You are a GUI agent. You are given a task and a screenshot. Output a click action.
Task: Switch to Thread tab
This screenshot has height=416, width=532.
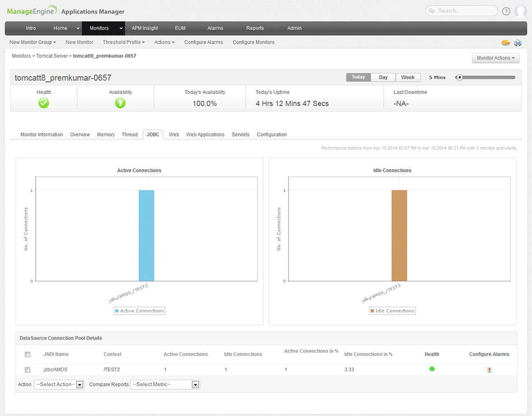pyautogui.click(x=129, y=135)
